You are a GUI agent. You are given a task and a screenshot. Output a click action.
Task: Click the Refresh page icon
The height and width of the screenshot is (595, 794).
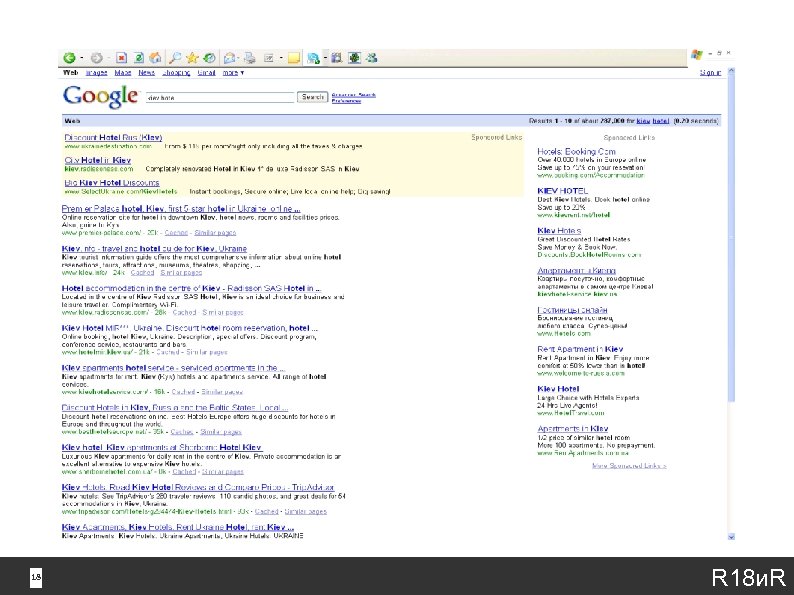pyautogui.click(x=139, y=58)
